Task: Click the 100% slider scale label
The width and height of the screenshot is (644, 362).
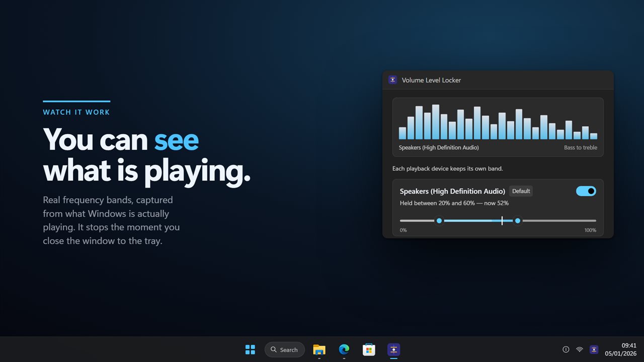Action: 590,230
